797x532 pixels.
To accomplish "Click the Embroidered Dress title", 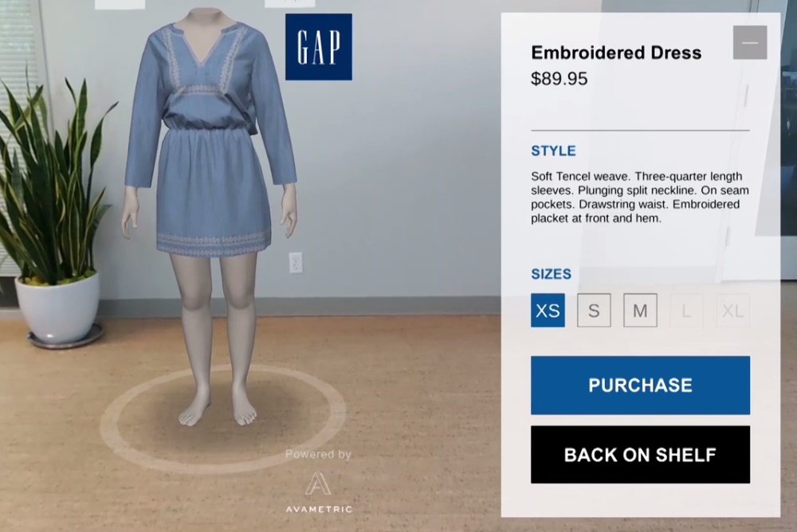I will [x=616, y=53].
